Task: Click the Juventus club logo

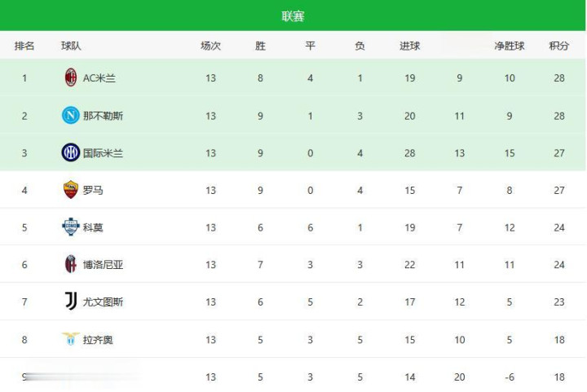Action: [71, 302]
